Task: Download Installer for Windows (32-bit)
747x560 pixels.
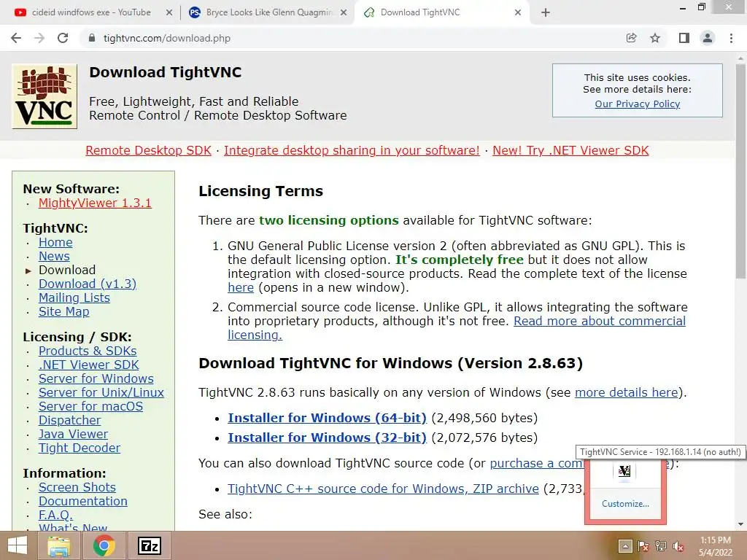Action: pyautogui.click(x=327, y=437)
